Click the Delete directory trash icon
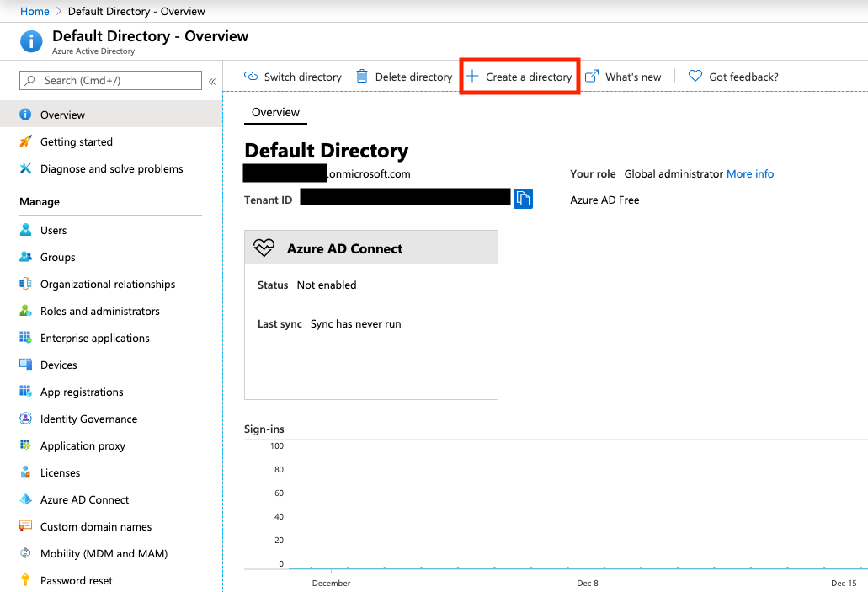868x592 pixels. 362,77
